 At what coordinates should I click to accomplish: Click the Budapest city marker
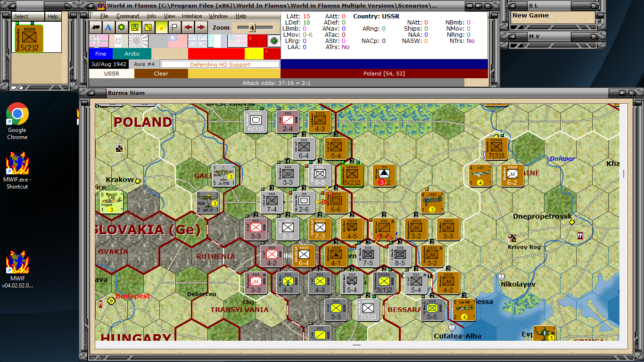click(x=111, y=301)
